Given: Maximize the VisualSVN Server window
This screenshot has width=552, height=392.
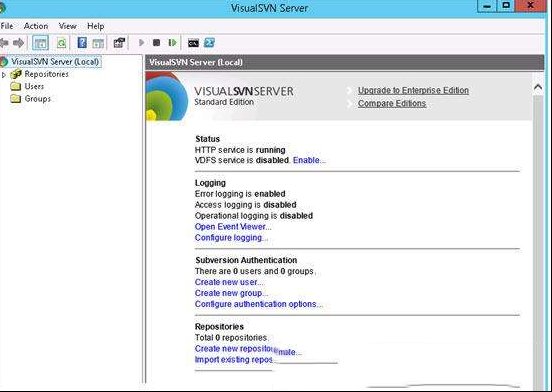Looking at the screenshot, I should (506, 6).
